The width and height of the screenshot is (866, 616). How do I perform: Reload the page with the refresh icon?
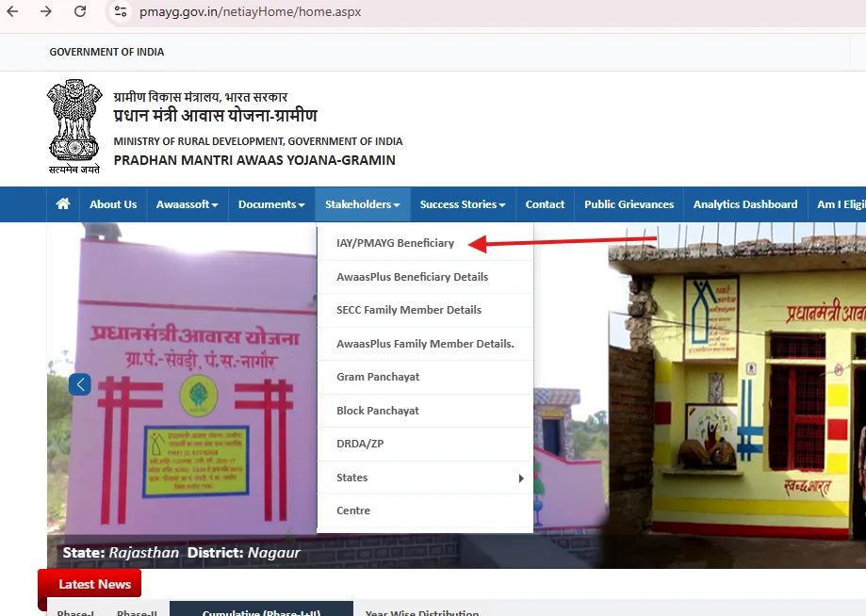80,11
